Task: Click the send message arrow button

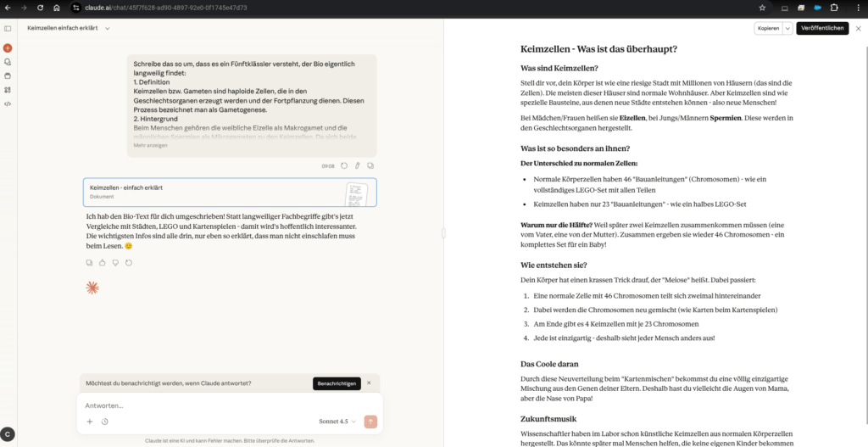Action: pyautogui.click(x=370, y=422)
